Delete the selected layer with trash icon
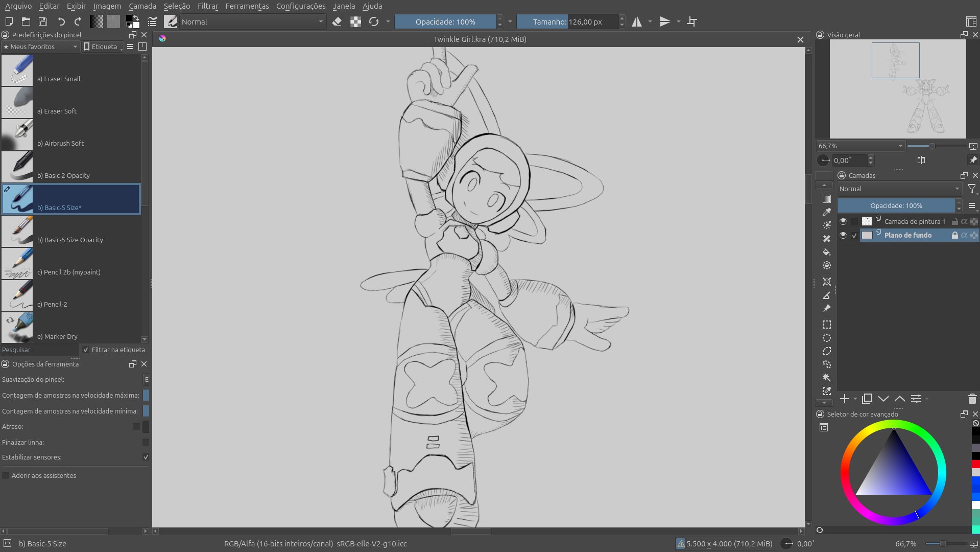Image resolution: width=980 pixels, height=552 pixels. pyautogui.click(x=972, y=399)
